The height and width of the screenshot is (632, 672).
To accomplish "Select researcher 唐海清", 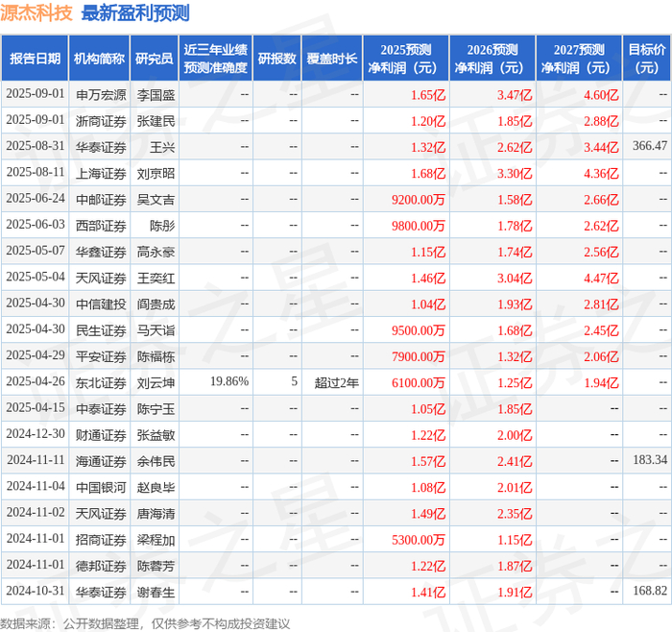I will [x=156, y=513].
